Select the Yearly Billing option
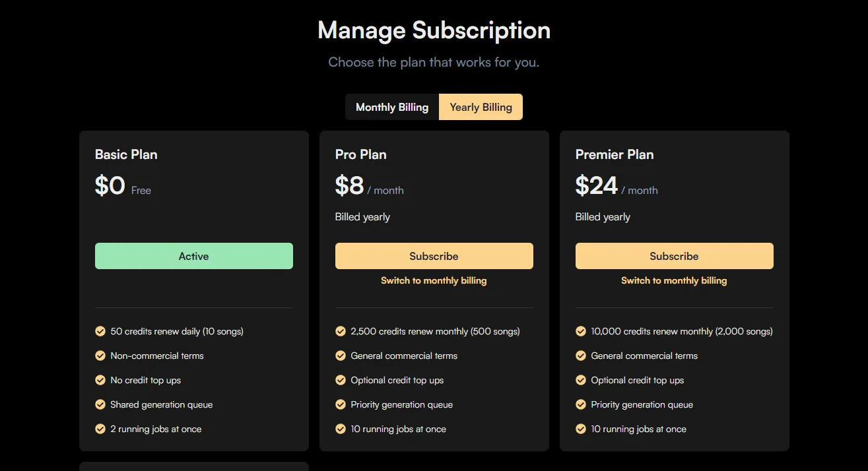Image resolution: width=868 pixels, height=471 pixels. tap(481, 107)
